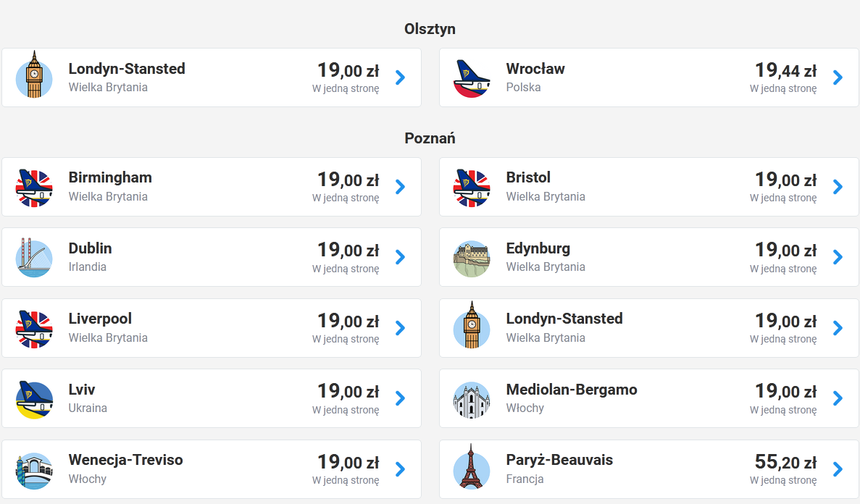860x504 pixels.
Task: Click the Poznań section heading
Action: pyautogui.click(x=430, y=138)
